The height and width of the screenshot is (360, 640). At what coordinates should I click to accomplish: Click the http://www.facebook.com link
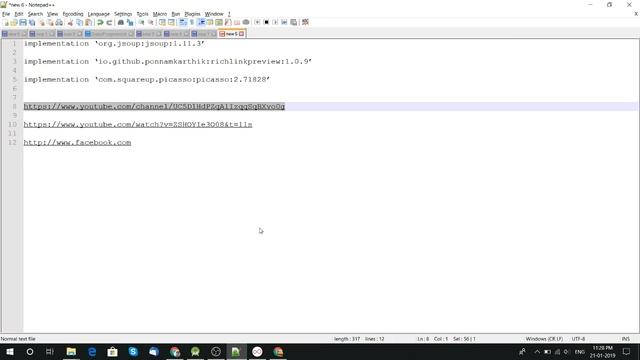tap(78, 142)
